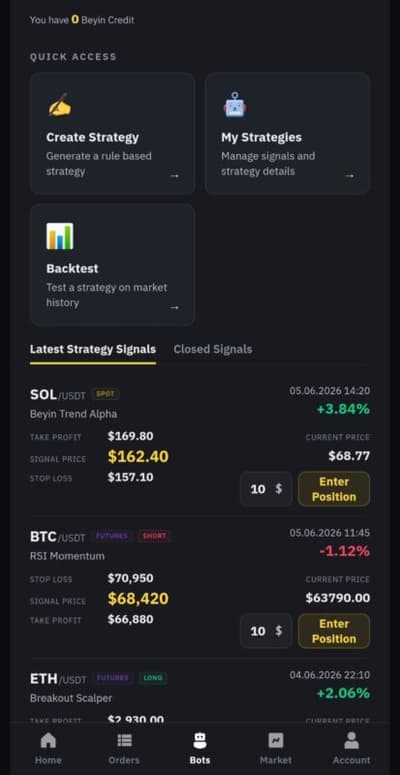Open the Create Strategy card arrow
The height and width of the screenshot is (775, 400).
click(175, 176)
